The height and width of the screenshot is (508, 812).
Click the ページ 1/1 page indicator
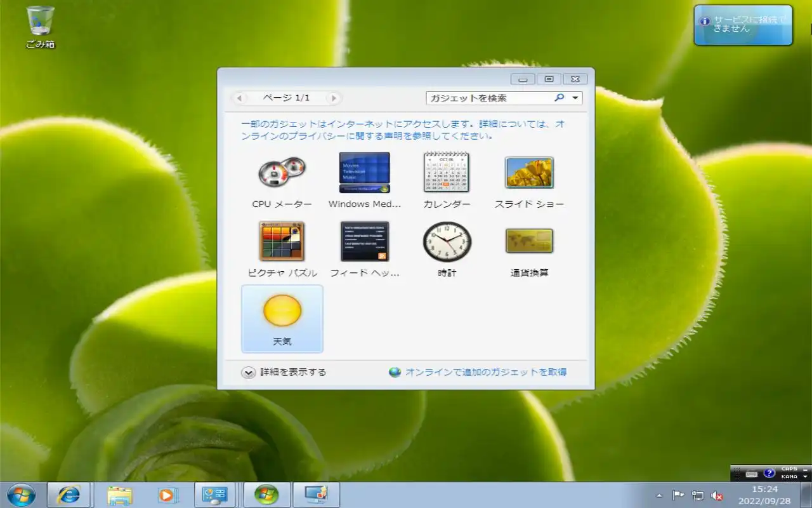click(286, 98)
